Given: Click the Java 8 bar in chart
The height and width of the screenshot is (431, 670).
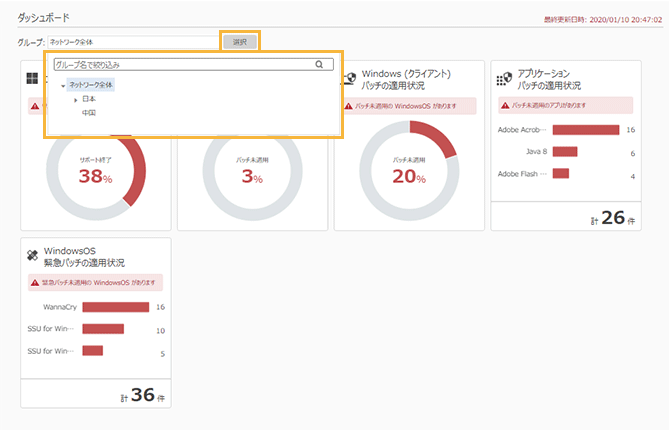Looking at the screenshot, I should pyautogui.click(x=565, y=152).
